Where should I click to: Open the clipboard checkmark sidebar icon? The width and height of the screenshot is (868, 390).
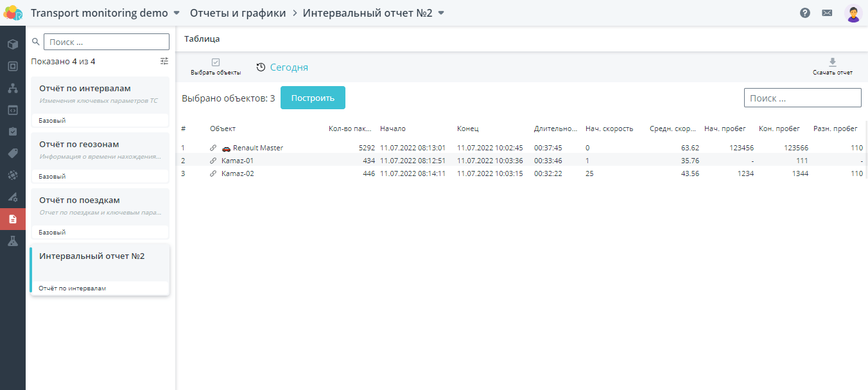pos(12,132)
